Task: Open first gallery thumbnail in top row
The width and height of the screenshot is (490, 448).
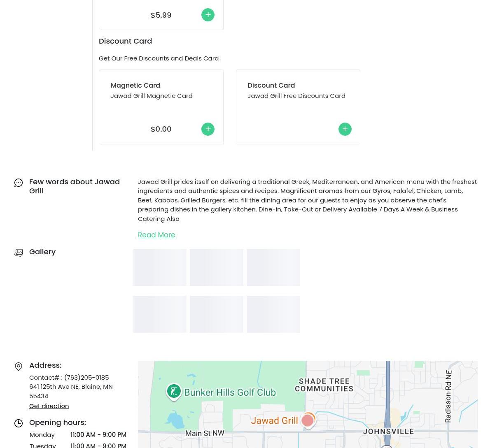Action: click(160, 267)
